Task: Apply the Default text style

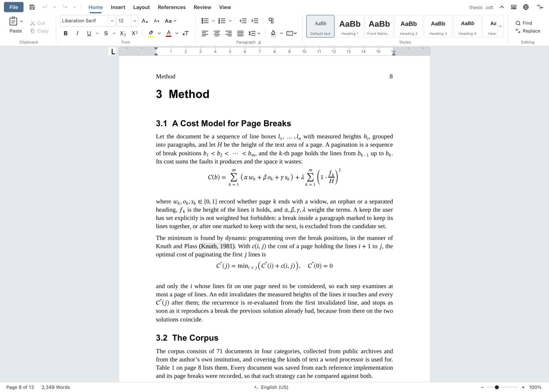Action: (320, 27)
